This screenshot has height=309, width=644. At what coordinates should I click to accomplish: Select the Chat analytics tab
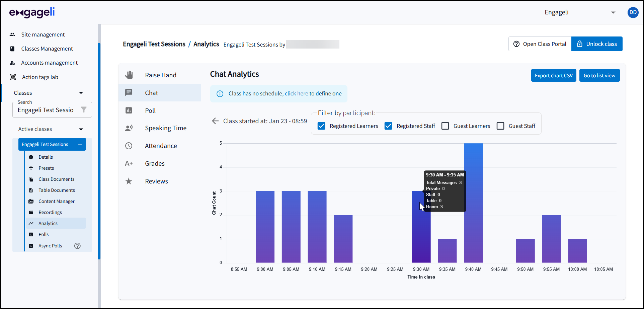coord(160,93)
